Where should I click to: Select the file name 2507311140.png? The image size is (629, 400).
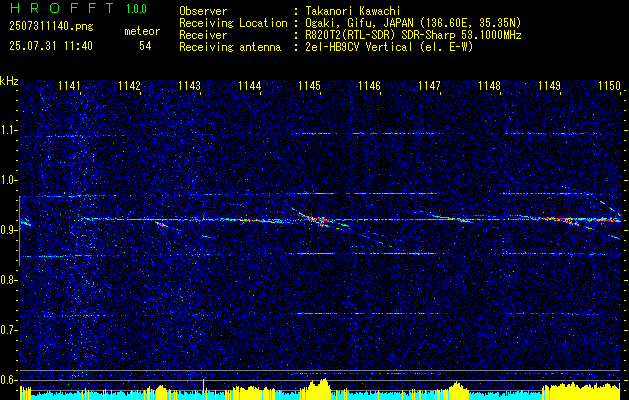tap(51, 27)
